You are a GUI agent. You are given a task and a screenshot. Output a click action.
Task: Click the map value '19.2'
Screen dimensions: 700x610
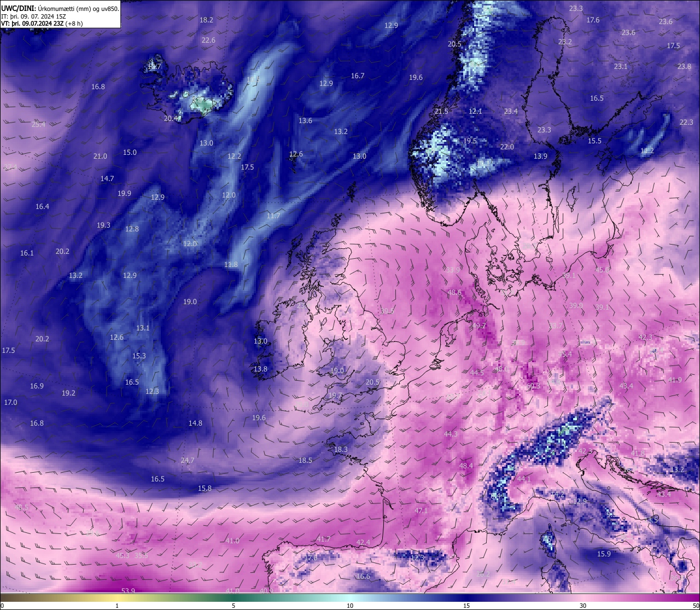pos(68,393)
